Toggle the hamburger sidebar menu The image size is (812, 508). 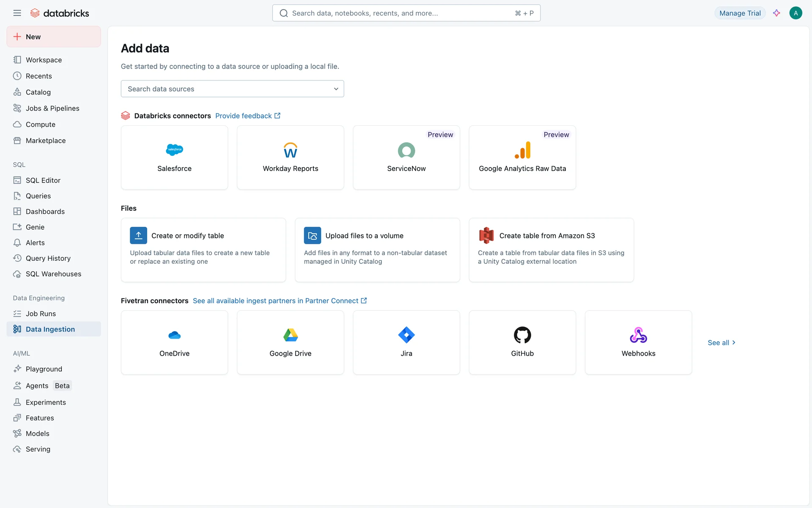(17, 13)
